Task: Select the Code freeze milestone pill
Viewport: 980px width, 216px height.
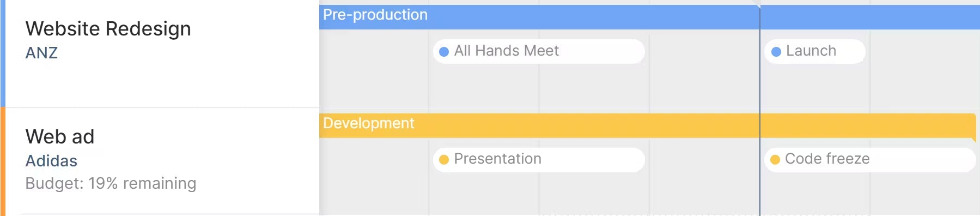Action: [870, 159]
